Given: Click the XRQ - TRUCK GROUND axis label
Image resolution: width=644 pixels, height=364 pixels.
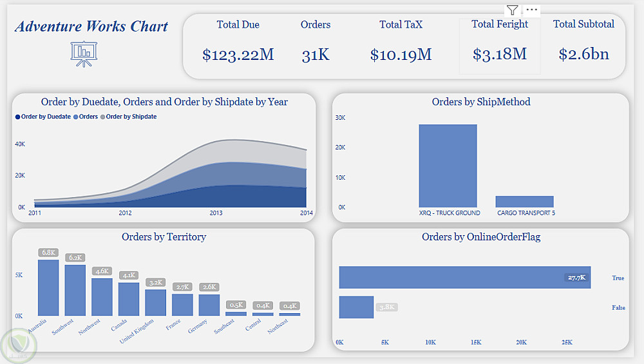Looking at the screenshot, I should click(x=450, y=213).
